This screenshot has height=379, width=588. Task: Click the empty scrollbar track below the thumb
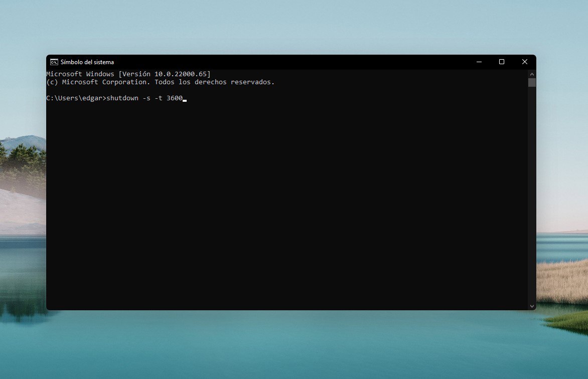[532, 201]
